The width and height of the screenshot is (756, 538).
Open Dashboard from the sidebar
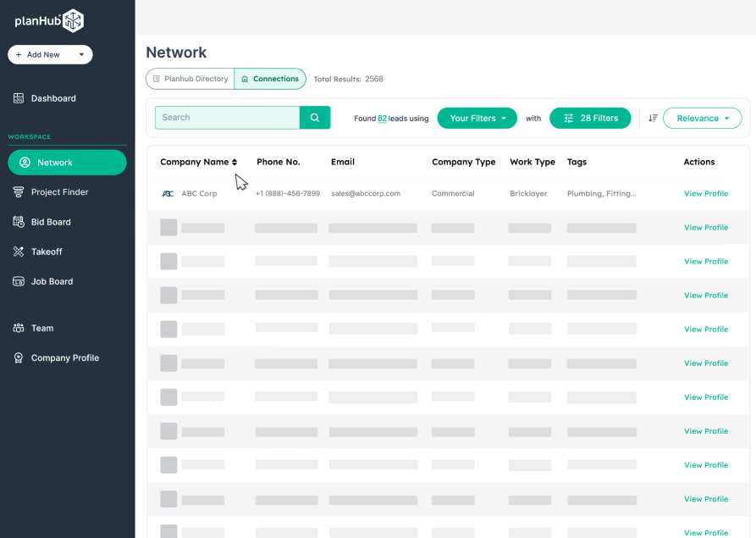click(x=53, y=98)
